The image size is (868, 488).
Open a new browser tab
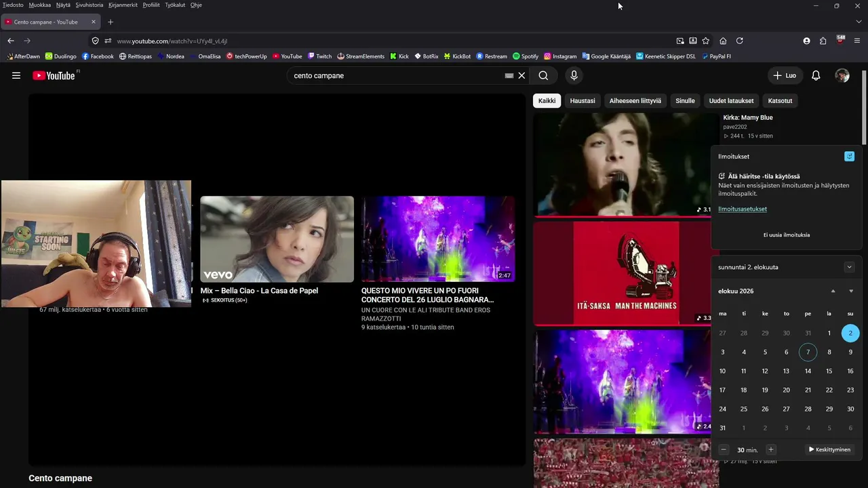[x=111, y=22]
